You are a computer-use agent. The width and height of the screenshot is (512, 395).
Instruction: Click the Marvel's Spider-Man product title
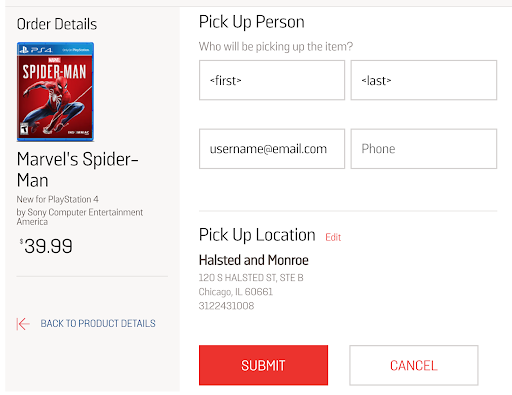(77, 170)
